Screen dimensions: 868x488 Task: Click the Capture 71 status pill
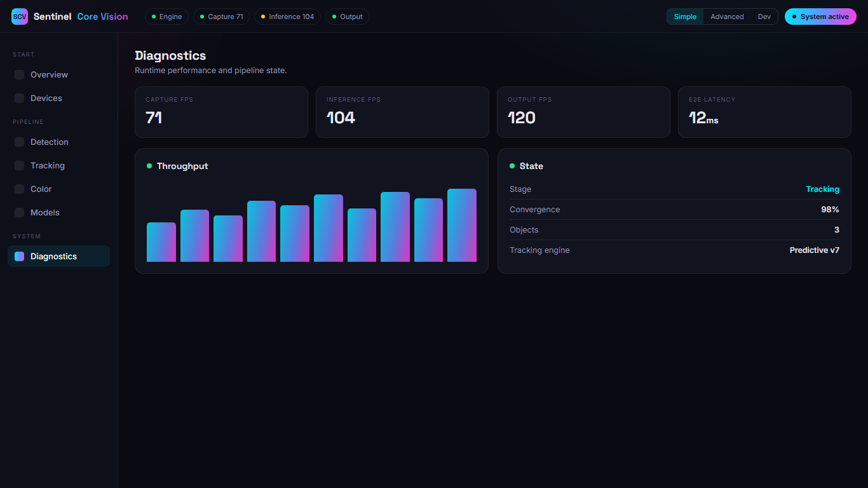[221, 17]
